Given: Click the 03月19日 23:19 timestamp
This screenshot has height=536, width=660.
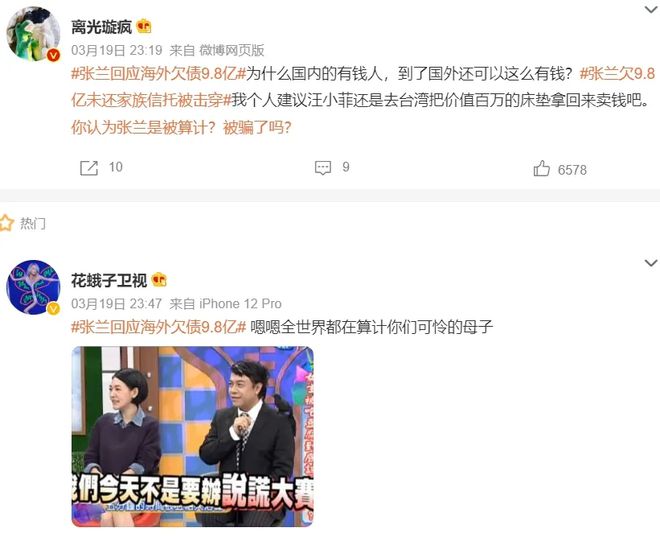Looking at the screenshot, I should click(117, 51).
